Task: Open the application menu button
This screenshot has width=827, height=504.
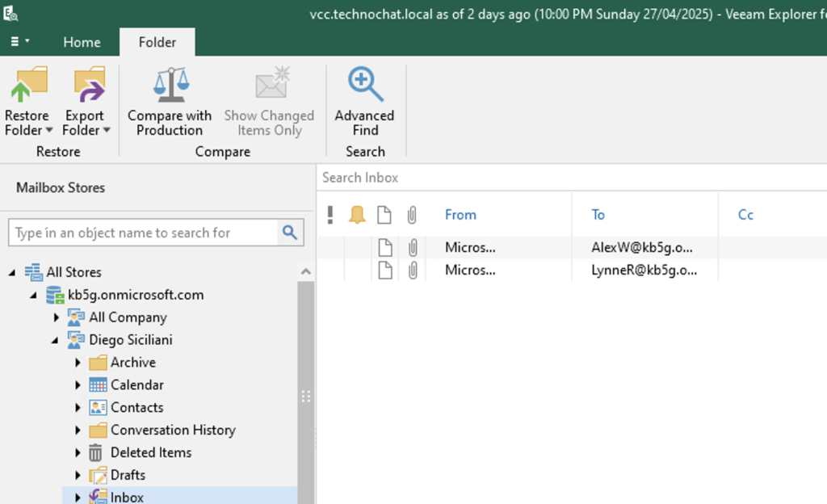Action: pos(20,42)
